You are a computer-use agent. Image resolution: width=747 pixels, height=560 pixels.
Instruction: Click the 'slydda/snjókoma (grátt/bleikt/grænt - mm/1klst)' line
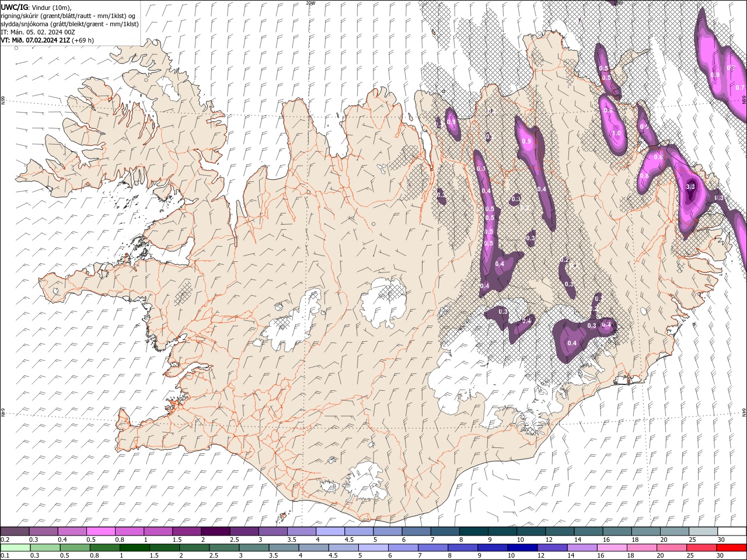click(69, 24)
